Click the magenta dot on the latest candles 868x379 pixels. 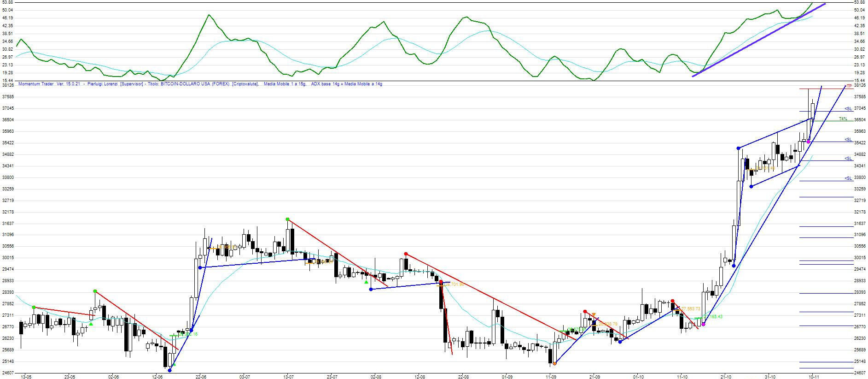click(808, 142)
